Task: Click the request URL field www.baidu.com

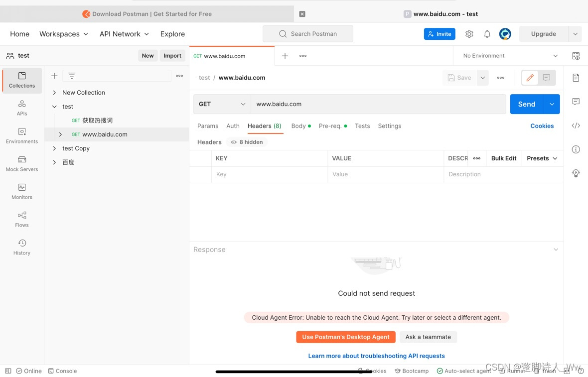Action: (378, 104)
